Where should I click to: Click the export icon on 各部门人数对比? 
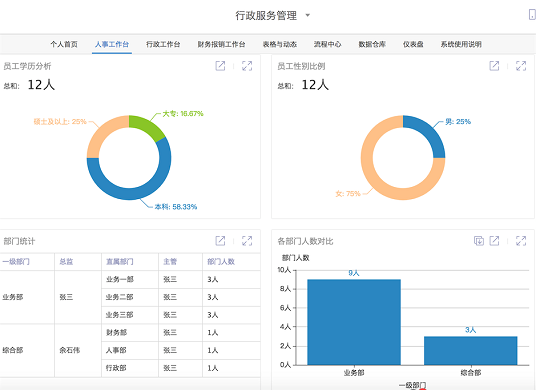click(479, 241)
